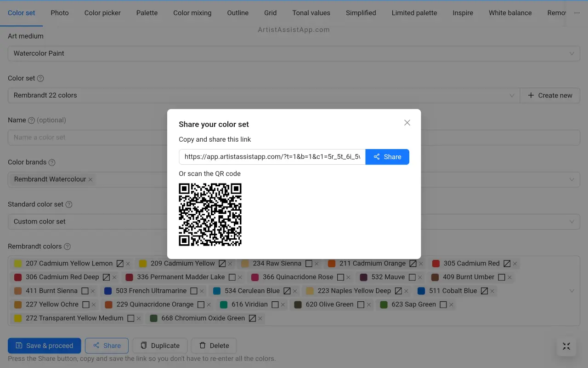The height and width of the screenshot is (368, 588).
Task: Close the Share your color set dialog
Action: pos(407,123)
